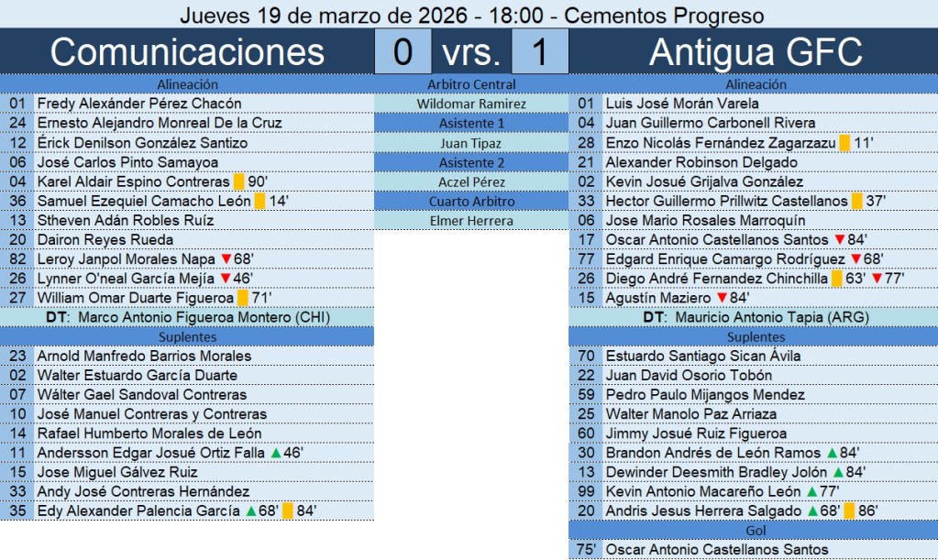Click yellow card next to Samuel Ezequiel Camacho León
Viewport: 938px width, 560px height.
(x=259, y=201)
